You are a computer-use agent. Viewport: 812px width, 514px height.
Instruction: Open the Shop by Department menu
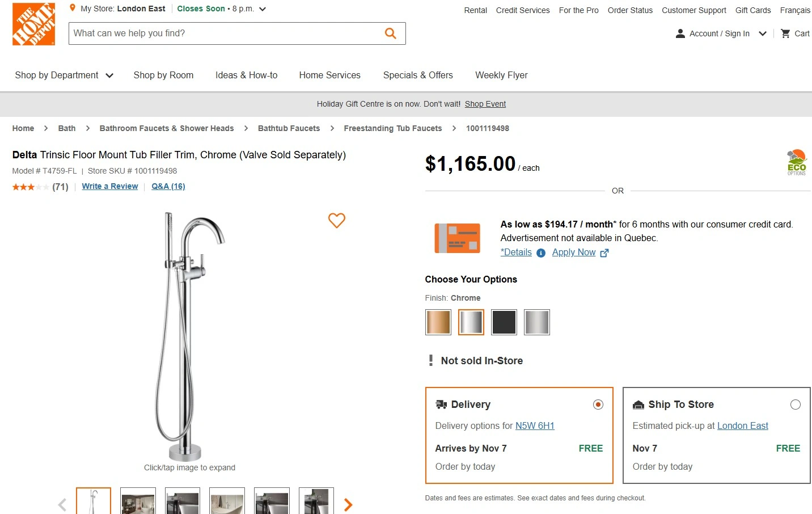click(x=64, y=75)
